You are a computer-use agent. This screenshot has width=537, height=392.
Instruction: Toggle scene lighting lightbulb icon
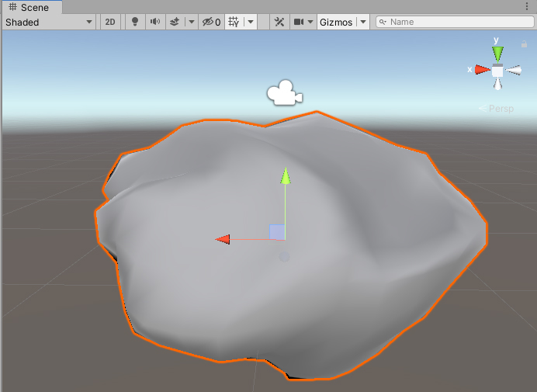click(x=135, y=23)
